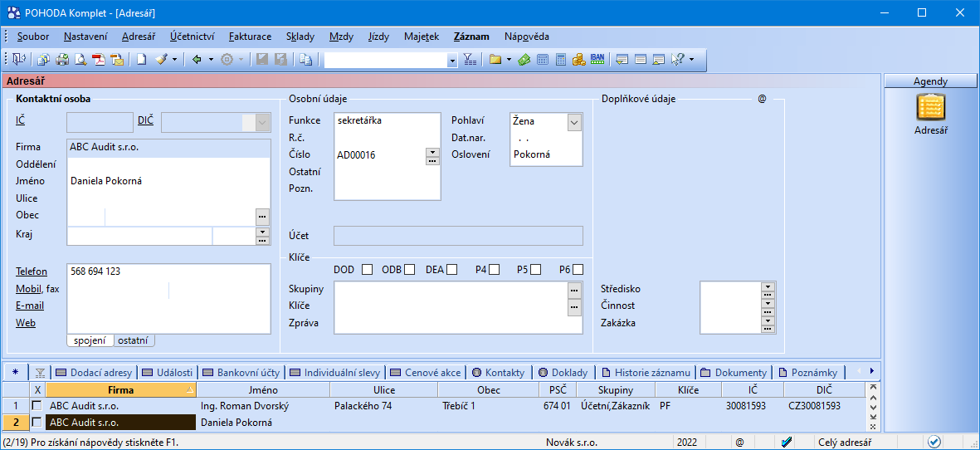Toggle the ODB checkbox
The width and height of the screenshot is (980, 450).
[409, 270]
